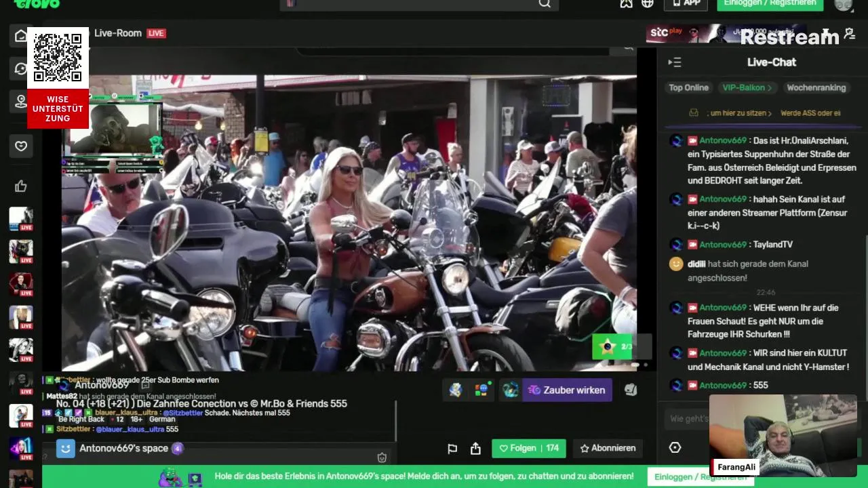Click the trash icon below stream info
This screenshot has width=868, height=488.
382,457
